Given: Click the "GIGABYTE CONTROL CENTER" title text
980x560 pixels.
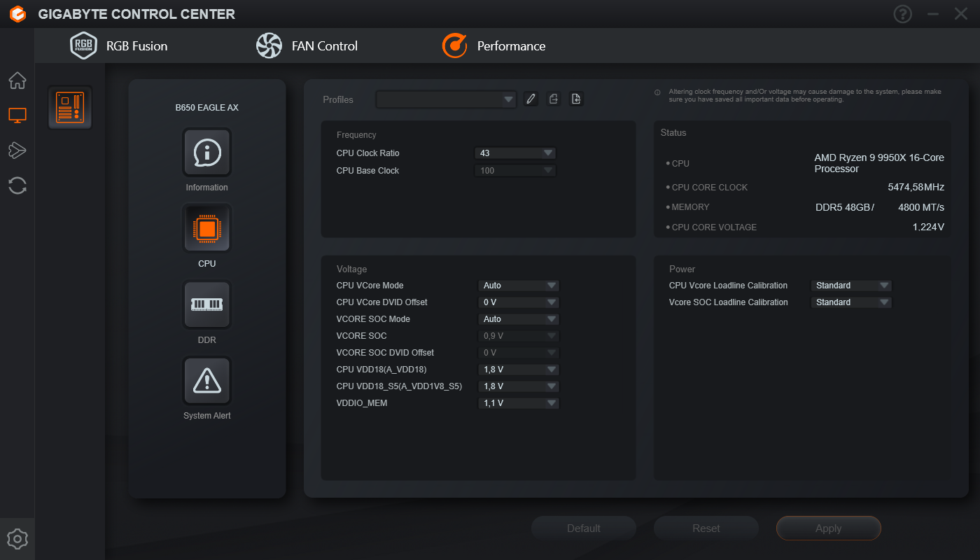Looking at the screenshot, I should 136,14.
